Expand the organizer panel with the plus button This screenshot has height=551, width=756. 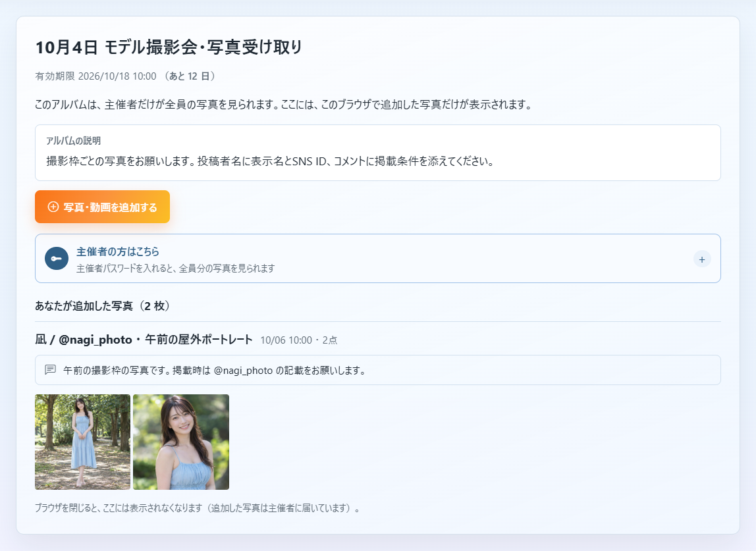pos(702,259)
